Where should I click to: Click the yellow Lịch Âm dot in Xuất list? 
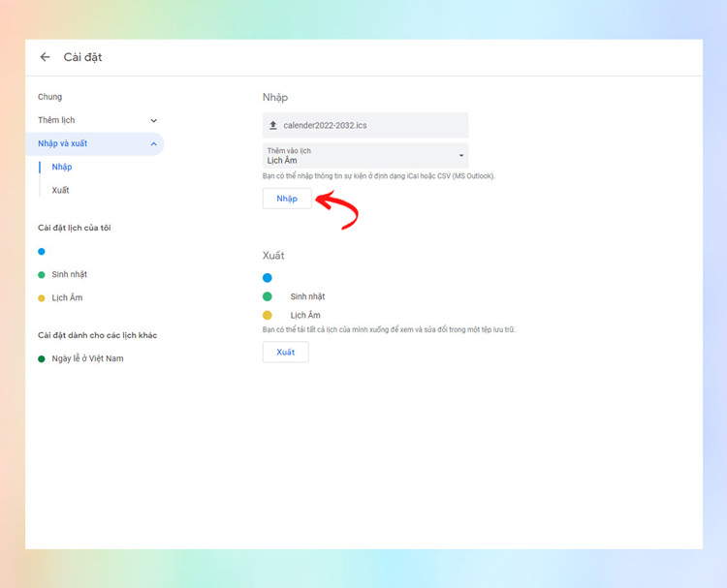point(268,315)
